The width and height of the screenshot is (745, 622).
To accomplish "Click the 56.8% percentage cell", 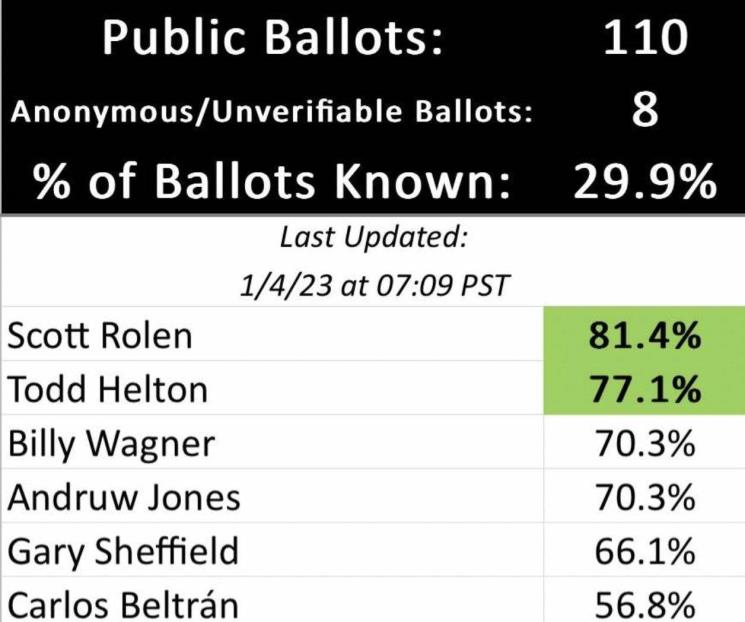I will point(645,604).
